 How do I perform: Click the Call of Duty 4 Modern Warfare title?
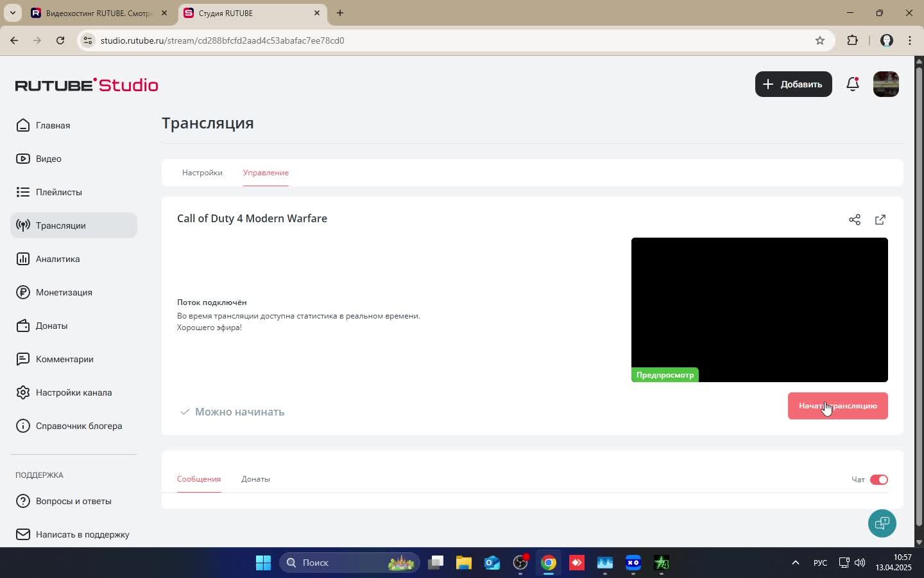252,218
